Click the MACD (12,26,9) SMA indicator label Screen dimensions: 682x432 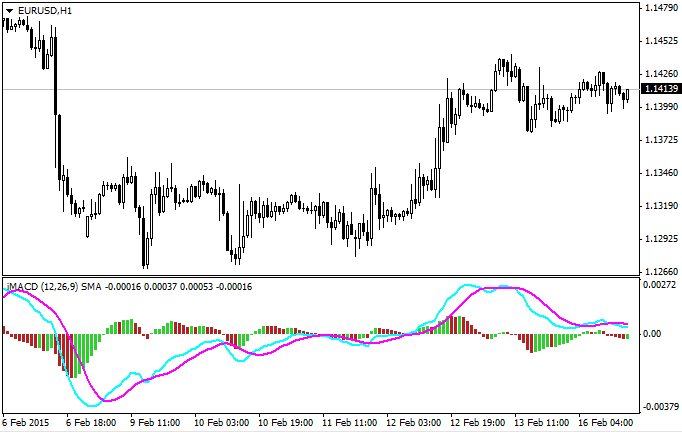(48, 287)
